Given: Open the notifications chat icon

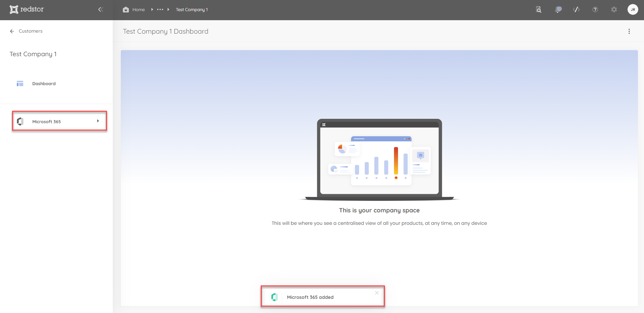Looking at the screenshot, I should (558, 9).
